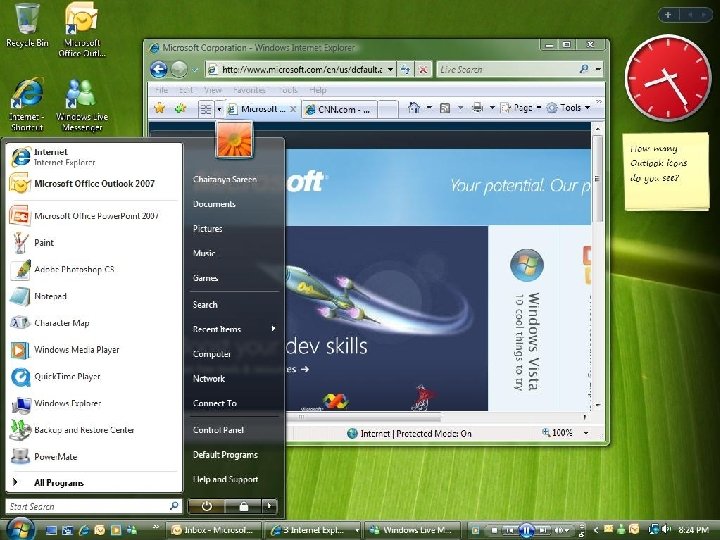The image size is (720, 540).
Task: Click stop button in taskbar media player
Action: [x=494, y=530]
